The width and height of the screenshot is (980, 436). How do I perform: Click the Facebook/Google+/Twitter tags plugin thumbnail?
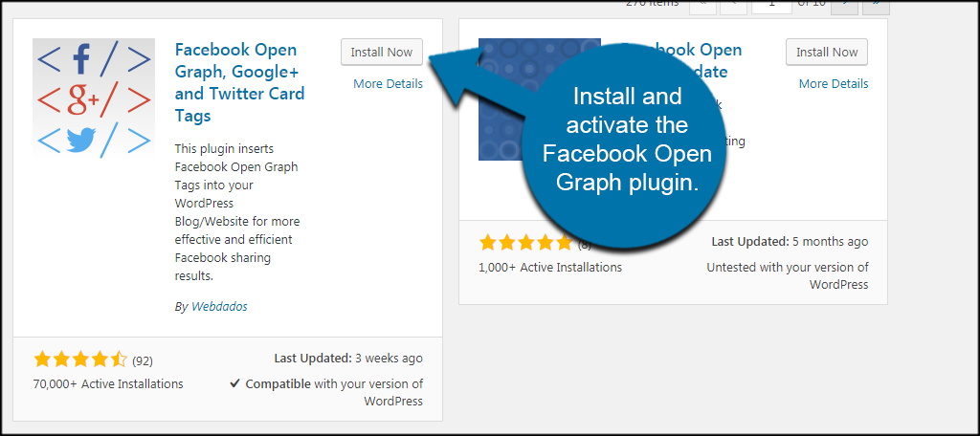coord(94,98)
